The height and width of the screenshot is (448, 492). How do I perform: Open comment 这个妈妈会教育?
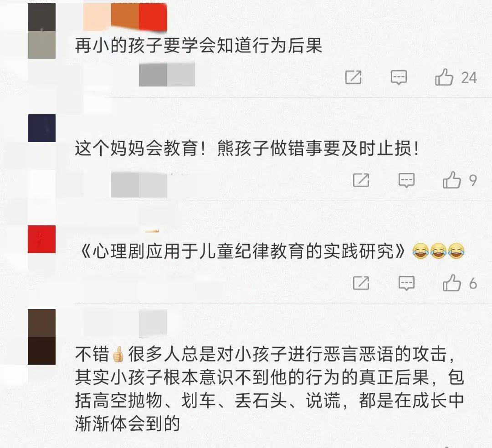point(247,148)
